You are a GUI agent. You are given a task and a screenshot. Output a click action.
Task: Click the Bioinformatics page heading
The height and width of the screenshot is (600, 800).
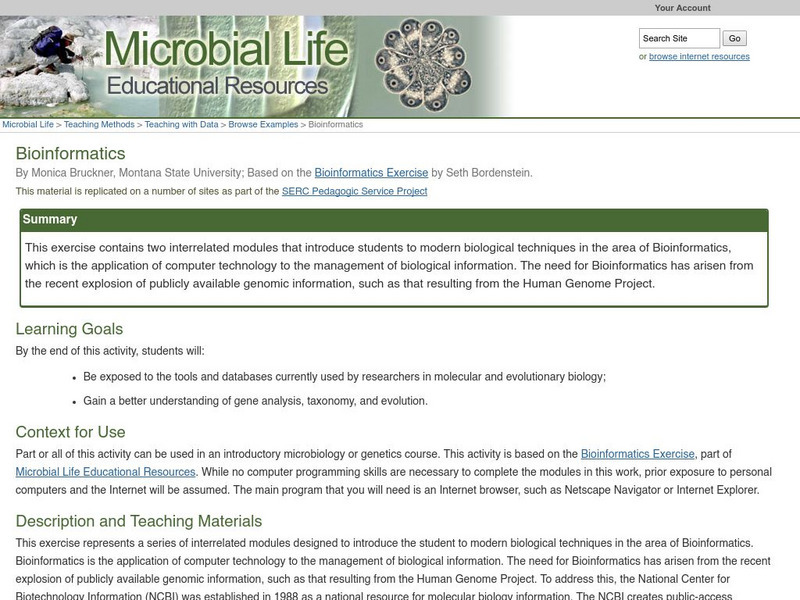pos(70,154)
